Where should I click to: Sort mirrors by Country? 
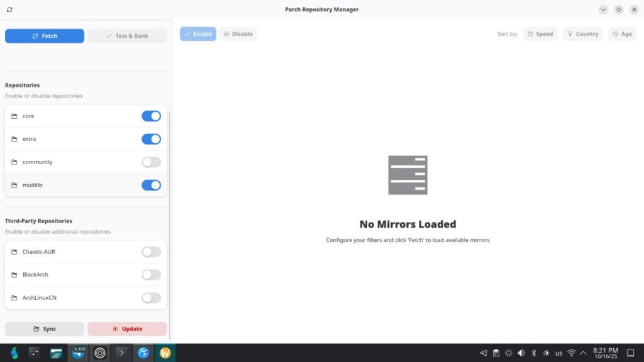click(582, 34)
